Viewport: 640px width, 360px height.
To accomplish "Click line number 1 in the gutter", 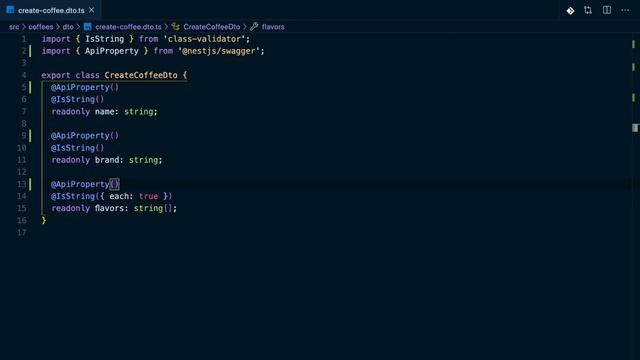I will (24, 39).
